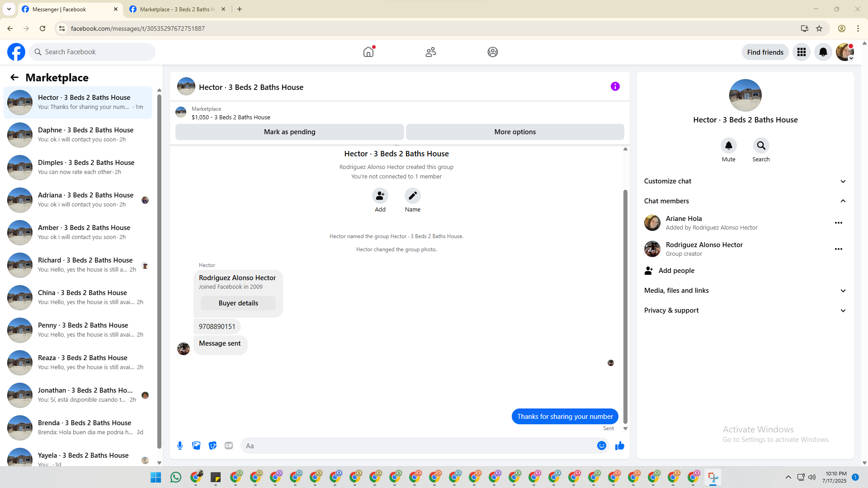Click the Thanks for sharing your number message
This screenshot has width=868, height=488.
tap(565, 417)
